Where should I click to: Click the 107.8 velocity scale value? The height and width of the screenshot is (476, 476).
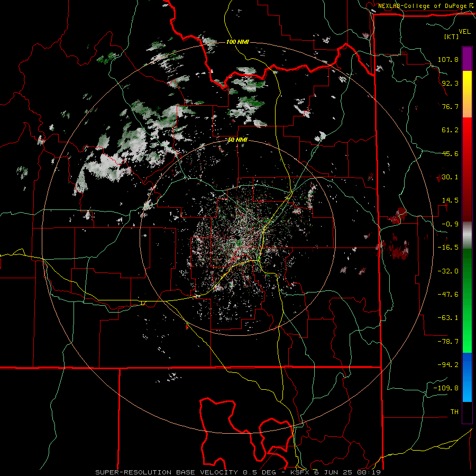coord(448,59)
